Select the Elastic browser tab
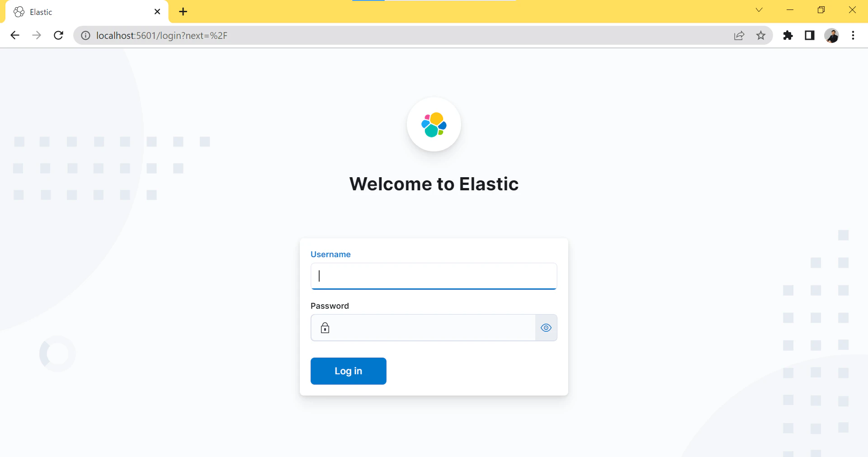The image size is (868, 457). [87, 12]
